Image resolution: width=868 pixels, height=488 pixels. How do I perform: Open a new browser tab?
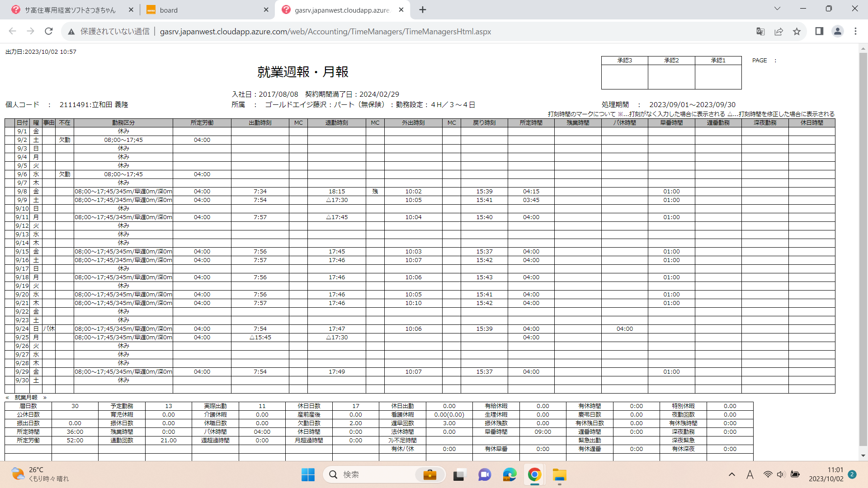point(423,10)
